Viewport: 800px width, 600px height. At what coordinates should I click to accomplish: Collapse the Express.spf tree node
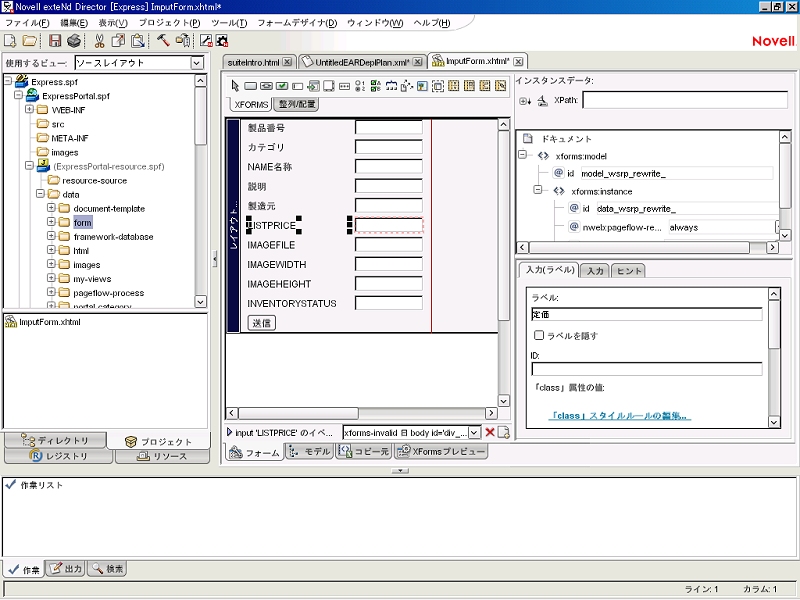8,81
